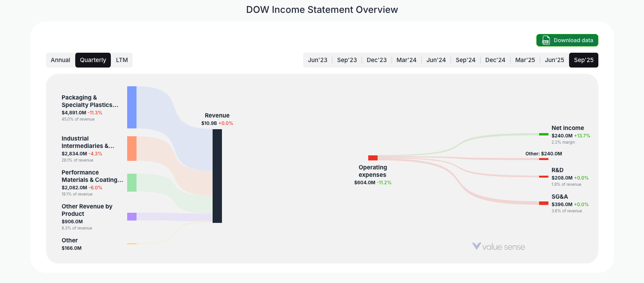Select the Dec'23 period
The width and height of the screenshot is (644, 283).
(x=376, y=60)
